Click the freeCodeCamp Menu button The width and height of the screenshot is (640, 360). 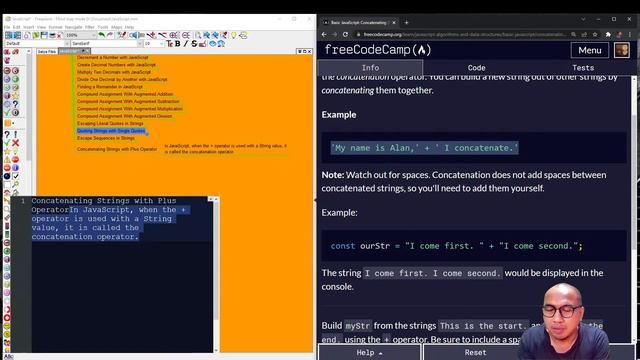point(590,50)
